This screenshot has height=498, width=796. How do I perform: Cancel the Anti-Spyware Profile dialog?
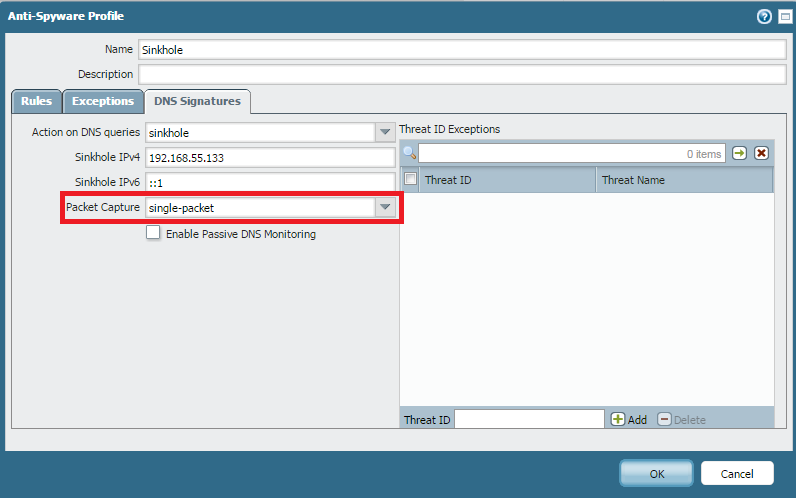pos(737,473)
